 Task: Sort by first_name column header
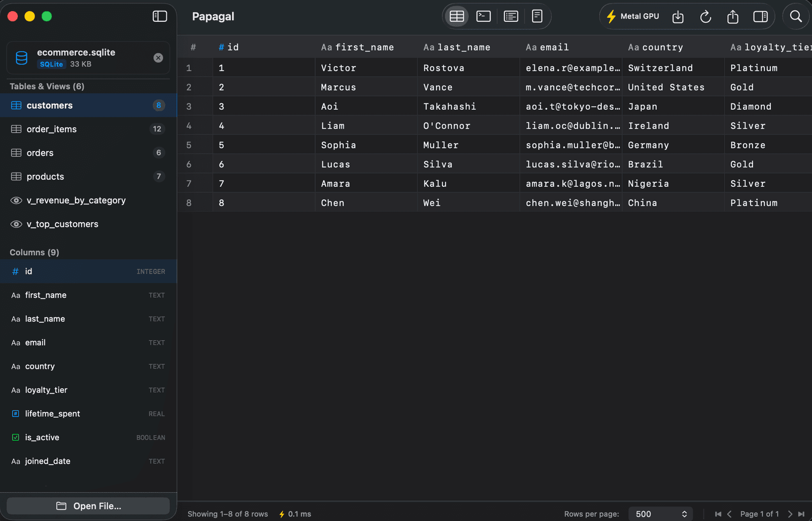[366, 47]
